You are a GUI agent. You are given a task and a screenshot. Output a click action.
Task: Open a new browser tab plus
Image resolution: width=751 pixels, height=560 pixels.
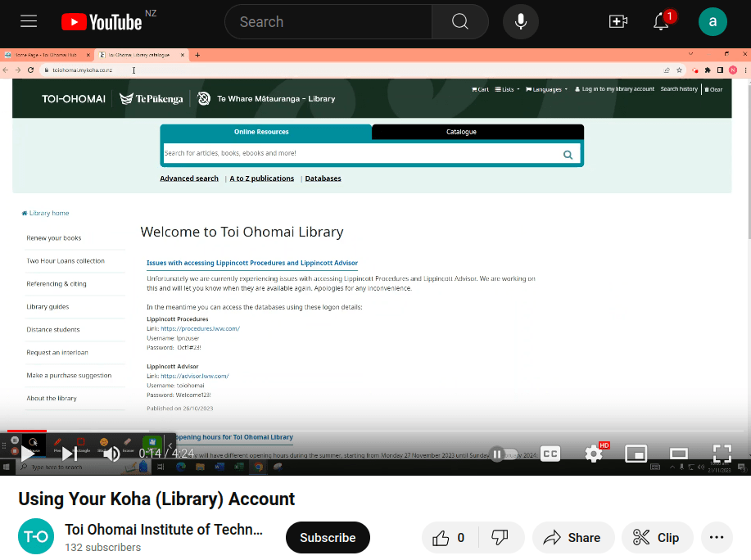coord(197,55)
